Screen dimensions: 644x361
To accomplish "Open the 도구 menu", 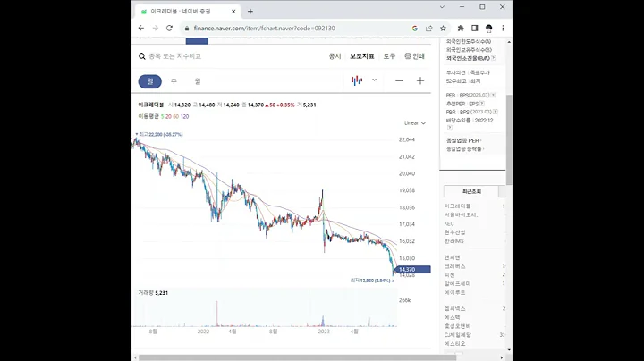I will (x=389, y=56).
